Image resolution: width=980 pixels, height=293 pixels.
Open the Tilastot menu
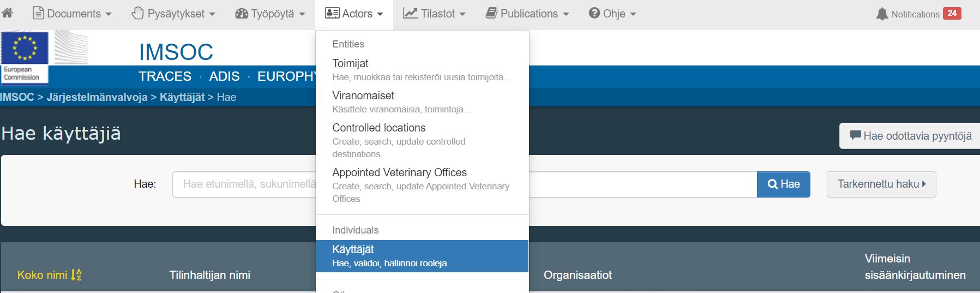tap(434, 14)
